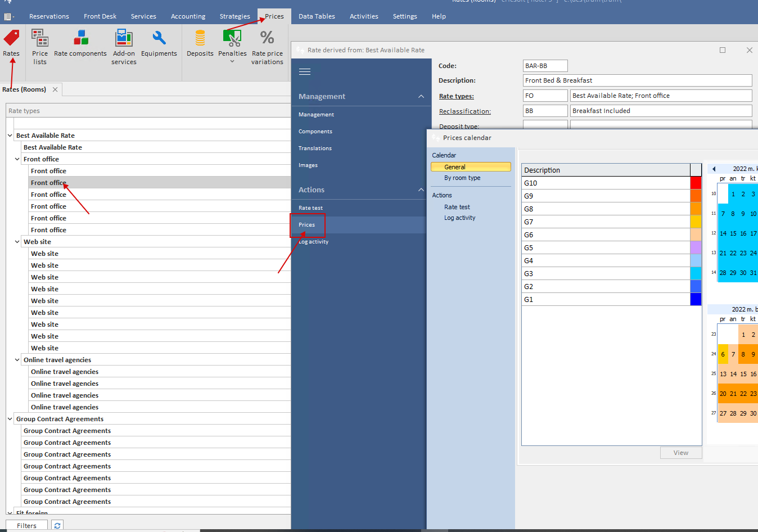Click the Code input field

pos(545,66)
